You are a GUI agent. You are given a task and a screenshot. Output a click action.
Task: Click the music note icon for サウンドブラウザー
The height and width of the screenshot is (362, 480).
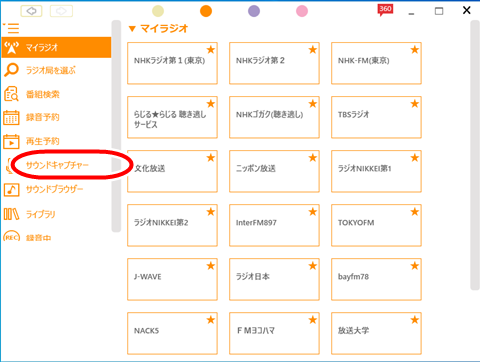11,190
